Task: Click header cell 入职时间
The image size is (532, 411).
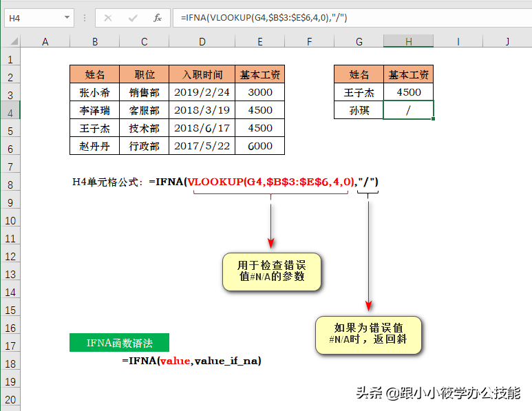Action: pyautogui.click(x=202, y=74)
